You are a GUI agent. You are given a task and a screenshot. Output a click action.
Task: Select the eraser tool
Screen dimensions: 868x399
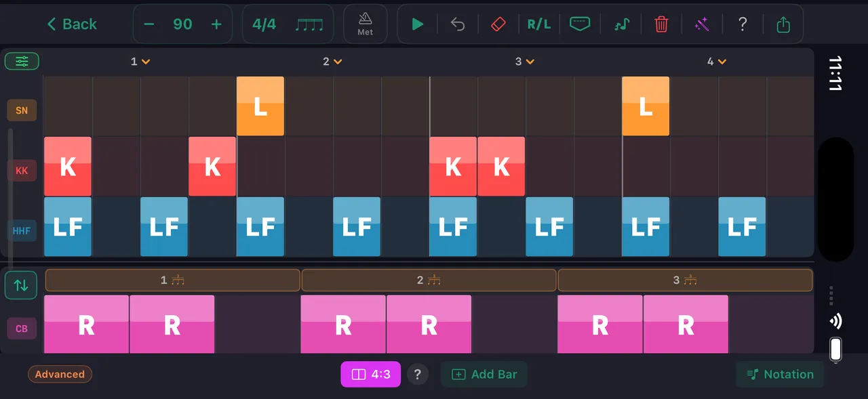498,24
